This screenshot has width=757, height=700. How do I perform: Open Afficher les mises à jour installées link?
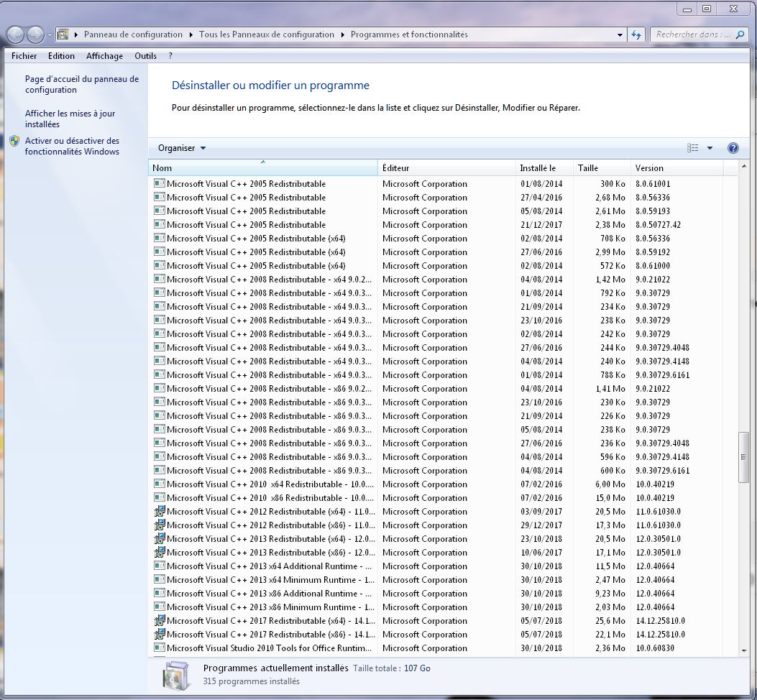coord(70,119)
